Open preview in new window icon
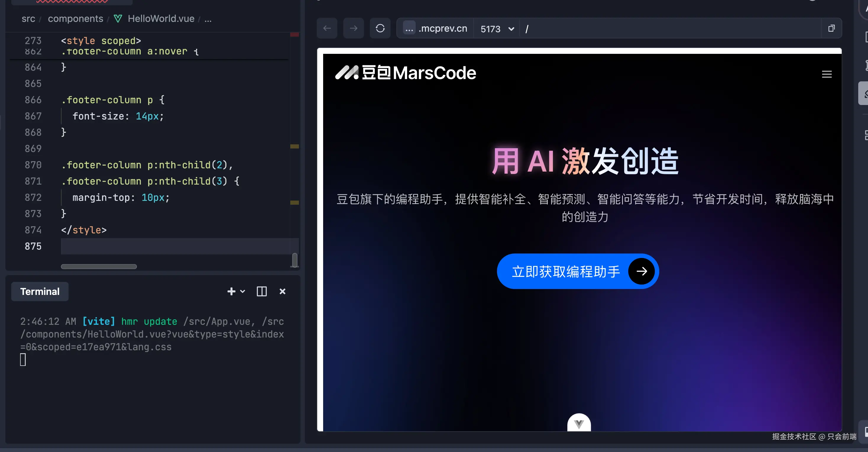 point(831,28)
